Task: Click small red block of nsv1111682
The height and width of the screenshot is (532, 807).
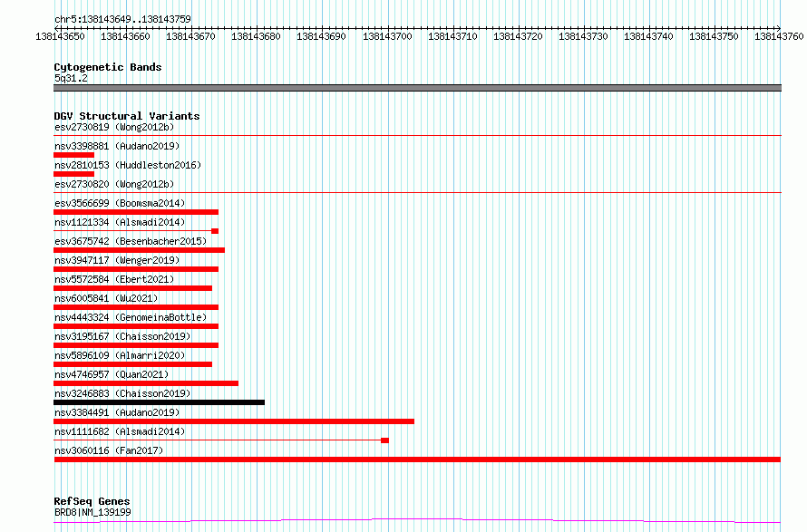Action: 384,440
